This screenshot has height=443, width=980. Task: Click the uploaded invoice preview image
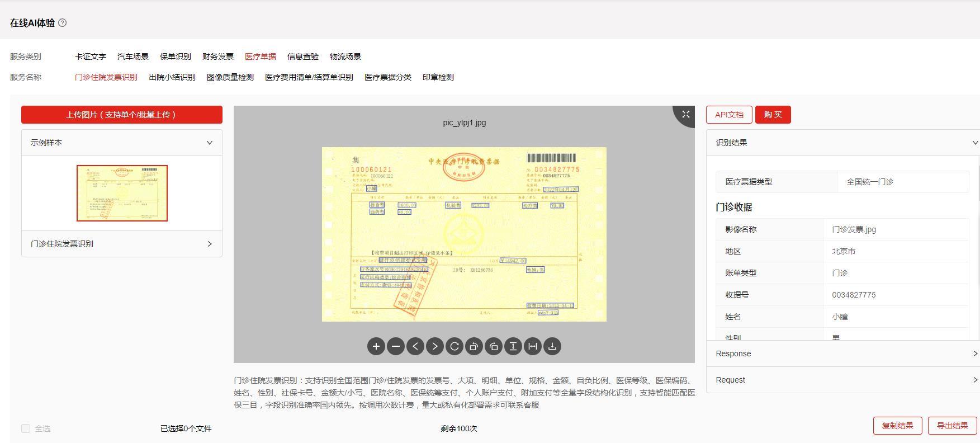tap(464, 234)
